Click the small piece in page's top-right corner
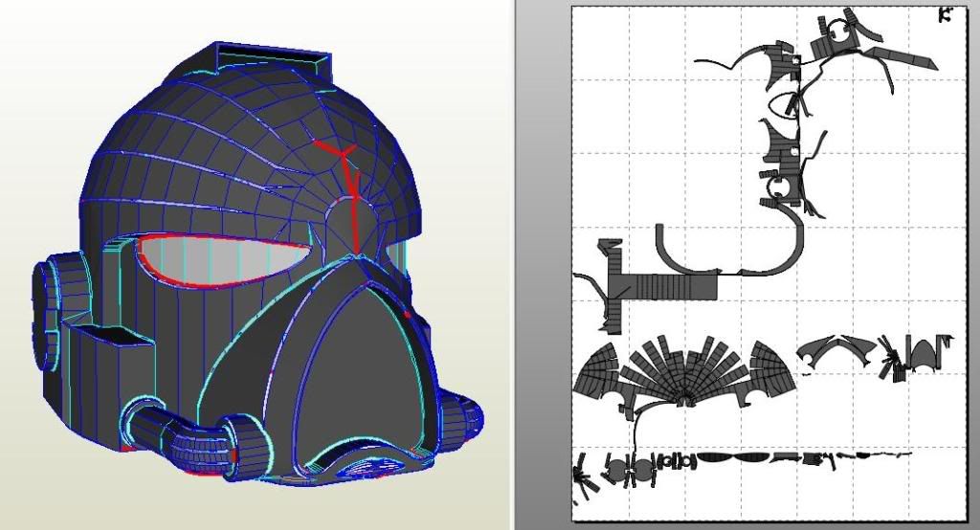Image resolution: width=980 pixels, height=530 pixels. [946, 14]
